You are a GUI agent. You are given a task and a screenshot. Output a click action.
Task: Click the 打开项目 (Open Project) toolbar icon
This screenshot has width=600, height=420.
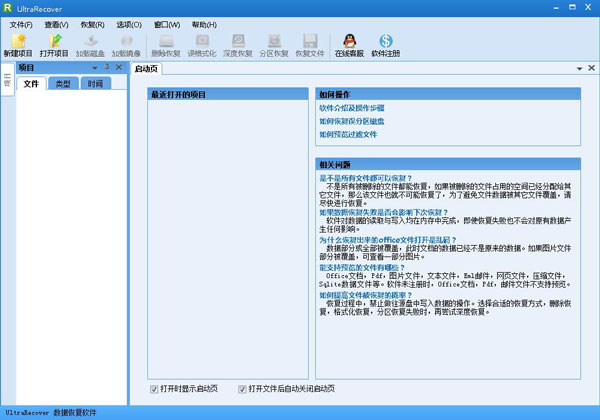tap(52, 41)
